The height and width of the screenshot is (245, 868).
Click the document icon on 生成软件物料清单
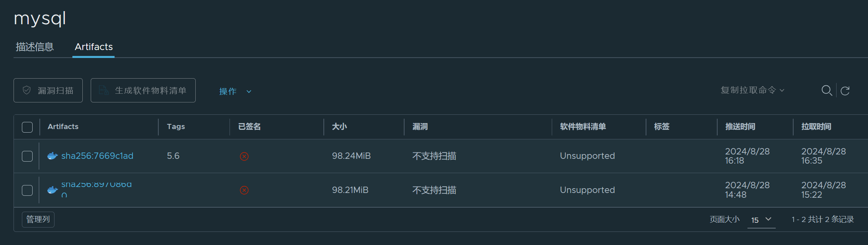tap(104, 90)
